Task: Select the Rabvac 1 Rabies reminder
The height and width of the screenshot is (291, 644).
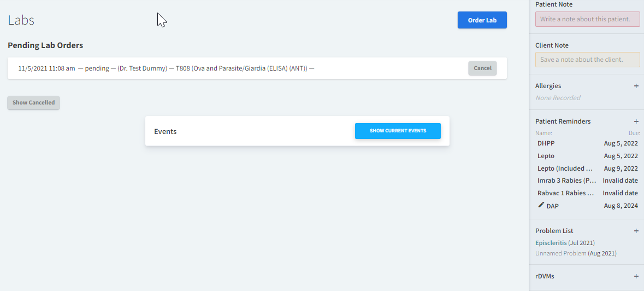Action: click(587, 193)
